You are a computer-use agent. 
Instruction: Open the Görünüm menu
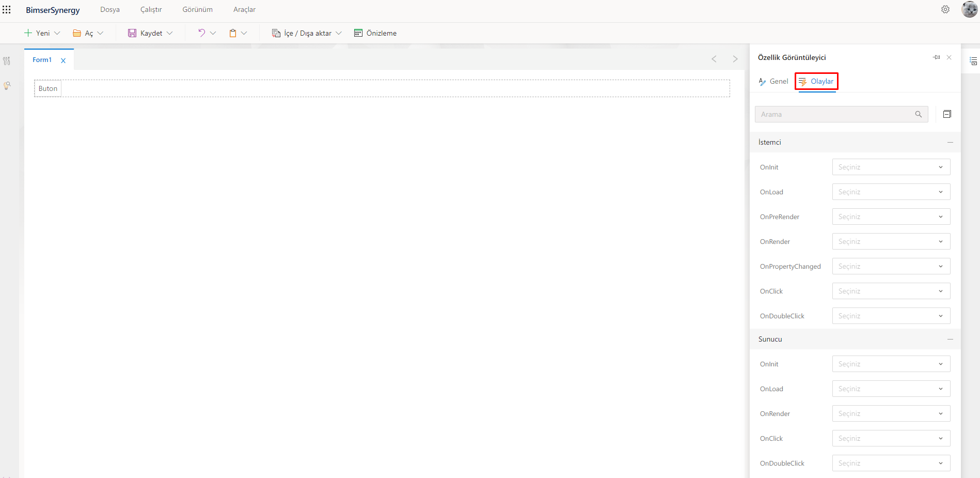coord(197,10)
